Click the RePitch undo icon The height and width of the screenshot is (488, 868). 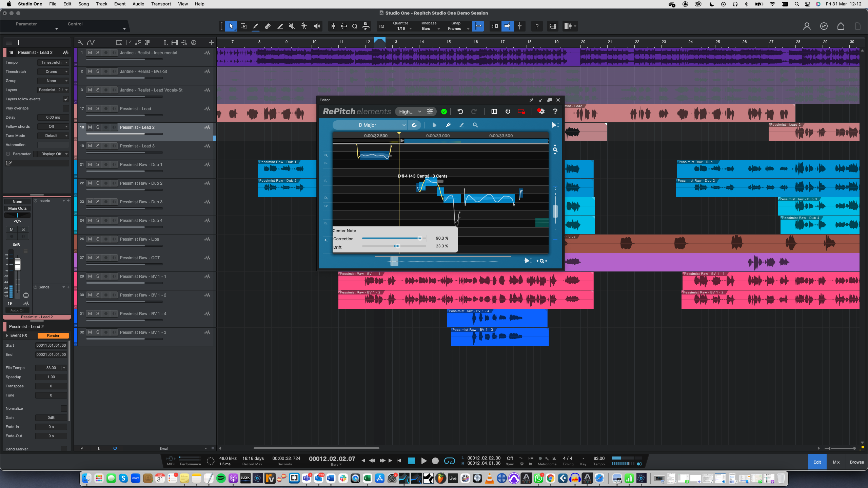460,111
